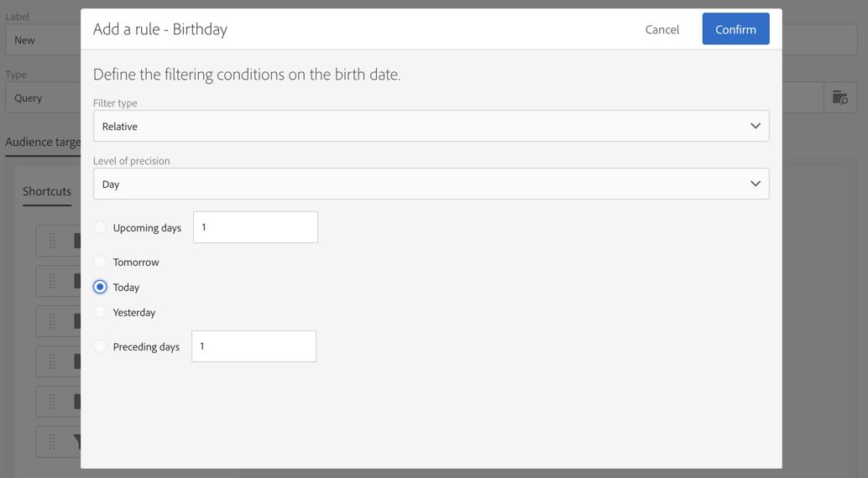Image resolution: width=868 pixels, height=478 pixels.
Task: Select the Upcoming days radio button
Action: (x=101, y=227)
